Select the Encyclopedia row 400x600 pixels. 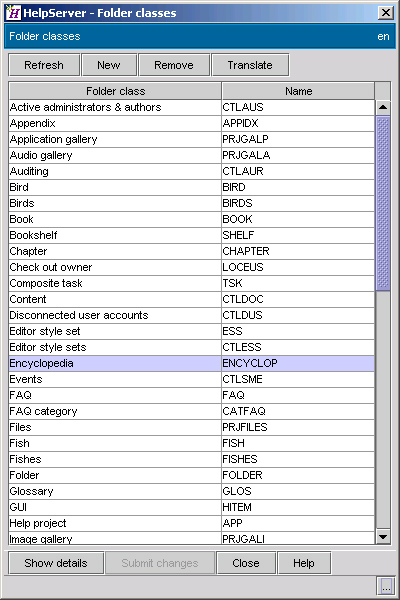point(191,363)
